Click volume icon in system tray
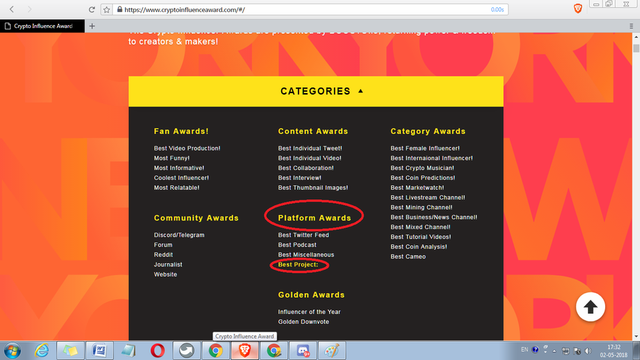 pos(588,351)
